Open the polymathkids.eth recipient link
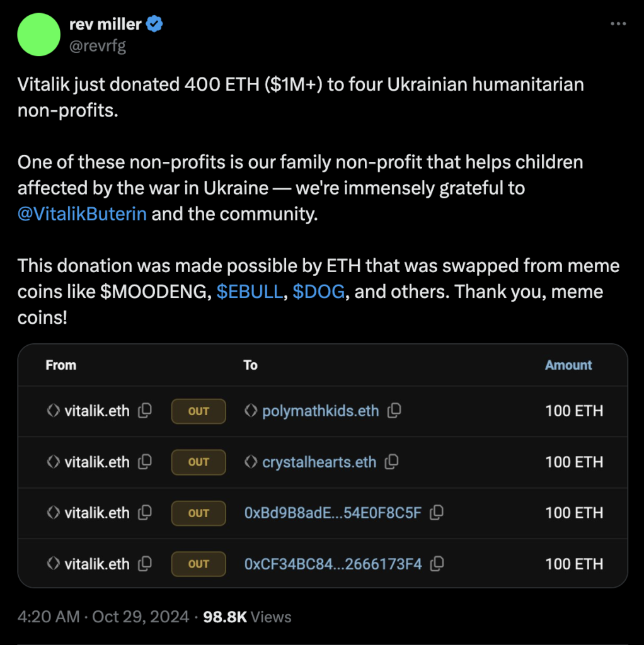The width and height of the screenshot is (644, 645). [320, 411]
